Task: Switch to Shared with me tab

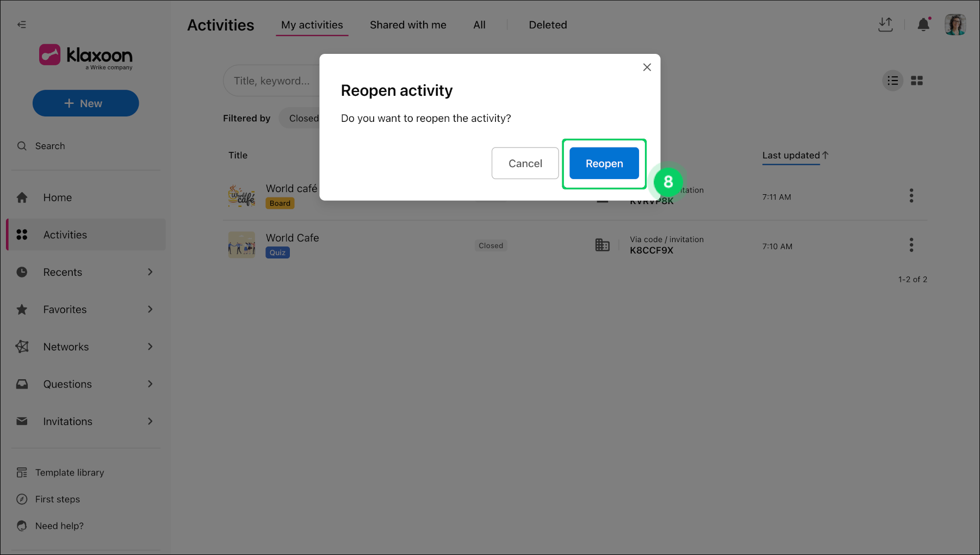Action: (408, 25)
